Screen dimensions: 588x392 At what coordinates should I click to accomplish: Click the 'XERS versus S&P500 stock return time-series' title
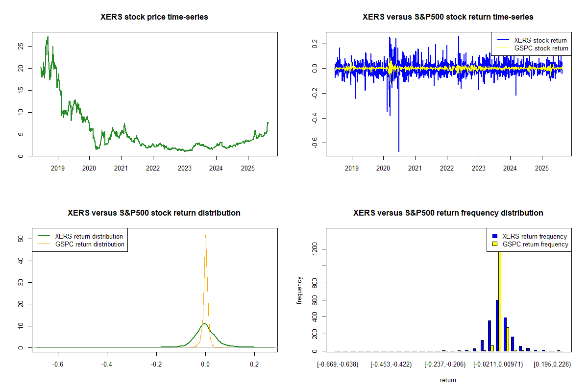click(x=448, y=17)
